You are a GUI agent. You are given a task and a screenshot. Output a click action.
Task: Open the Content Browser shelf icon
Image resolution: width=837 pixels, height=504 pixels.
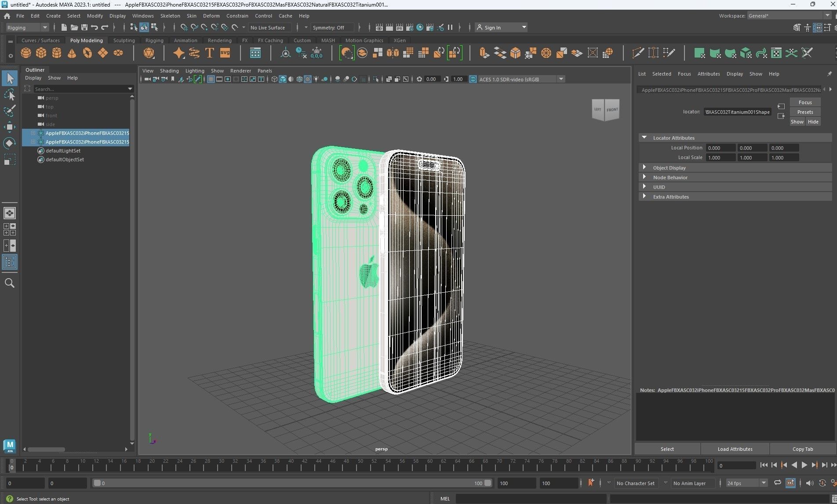tap(255, 53)
